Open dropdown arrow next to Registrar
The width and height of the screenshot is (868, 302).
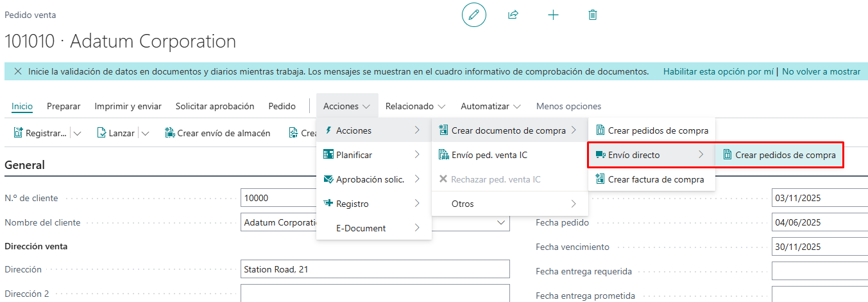point(78,133)
